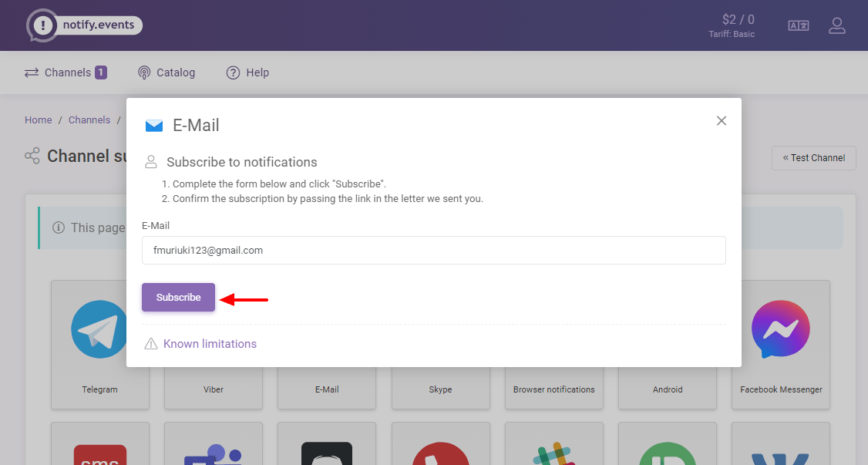Screen dimensions: 868x465
Task: Go to Channels breadcrumb link
Action: pyautogui.click(x=89, y=120)
